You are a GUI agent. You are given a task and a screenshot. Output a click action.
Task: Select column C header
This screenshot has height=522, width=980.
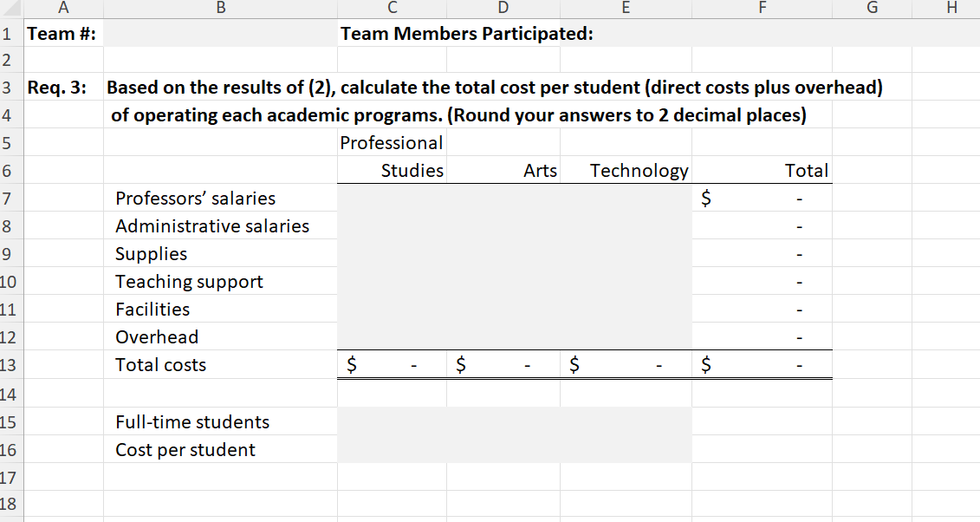tap(392, 9)
